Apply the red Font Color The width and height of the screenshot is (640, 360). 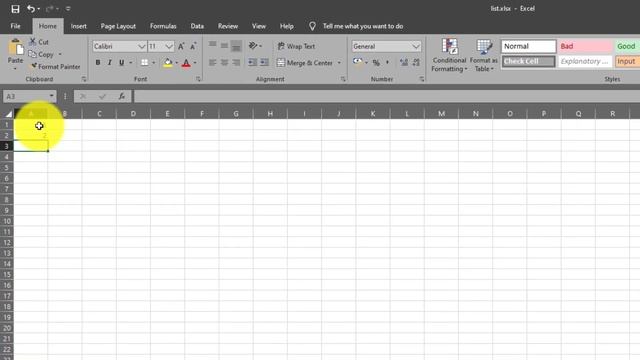186,62
